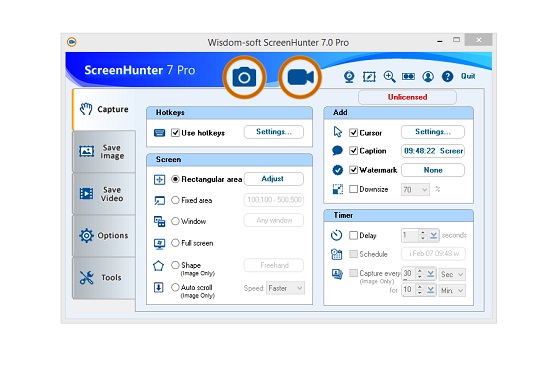Increase the Capture every value stepper
Screen dimensions: 550x373
click(420, 271)
